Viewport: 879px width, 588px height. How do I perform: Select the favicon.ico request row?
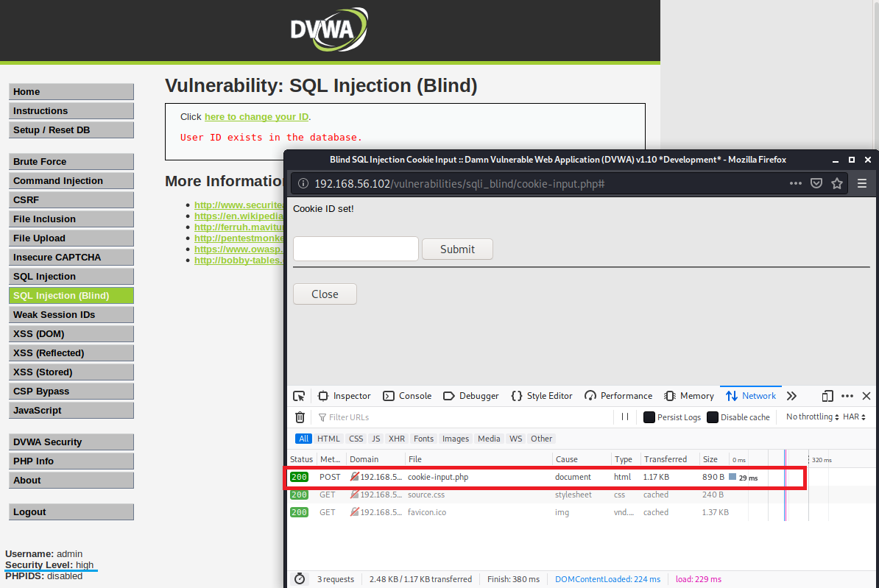click(581, 512)
